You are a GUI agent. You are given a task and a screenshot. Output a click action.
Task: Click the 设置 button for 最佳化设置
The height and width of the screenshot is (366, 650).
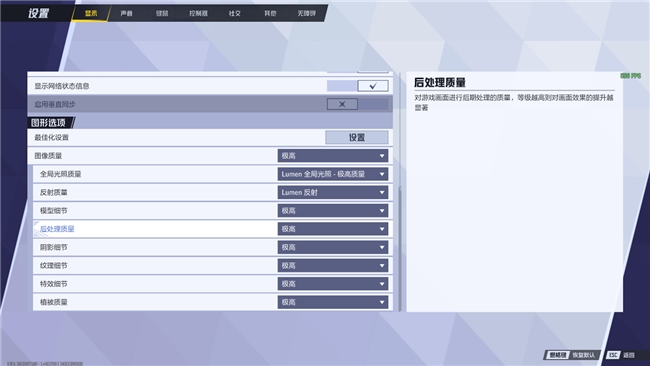coord(357,137)
